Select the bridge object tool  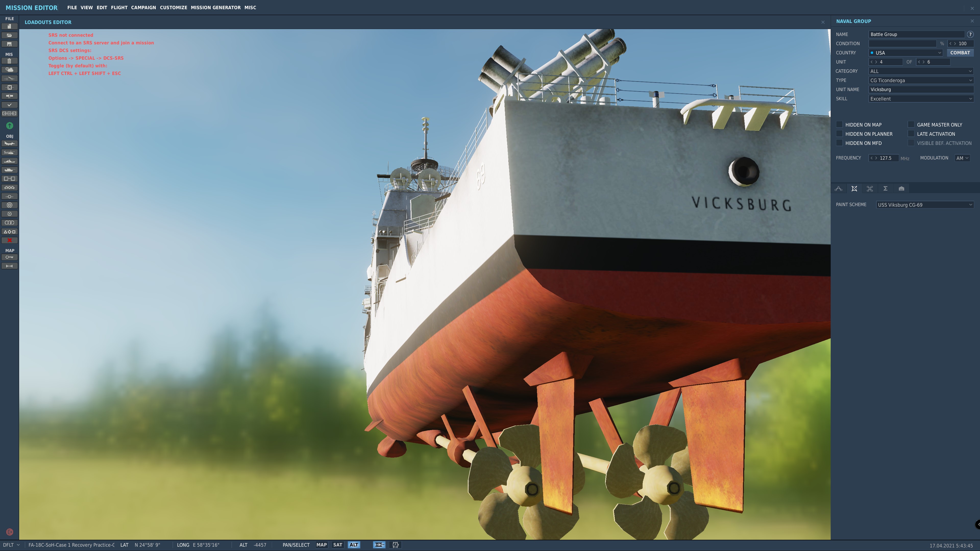(9, 187)
